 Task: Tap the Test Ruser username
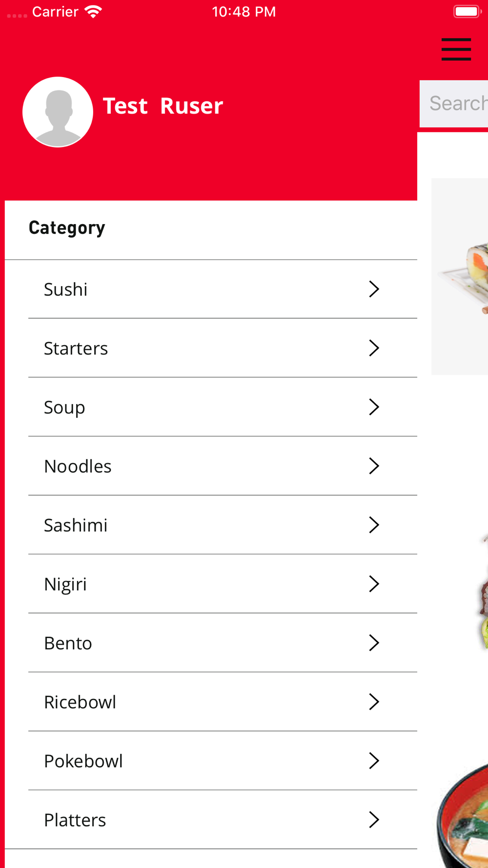pyautogui.click(x=163, y=106)
